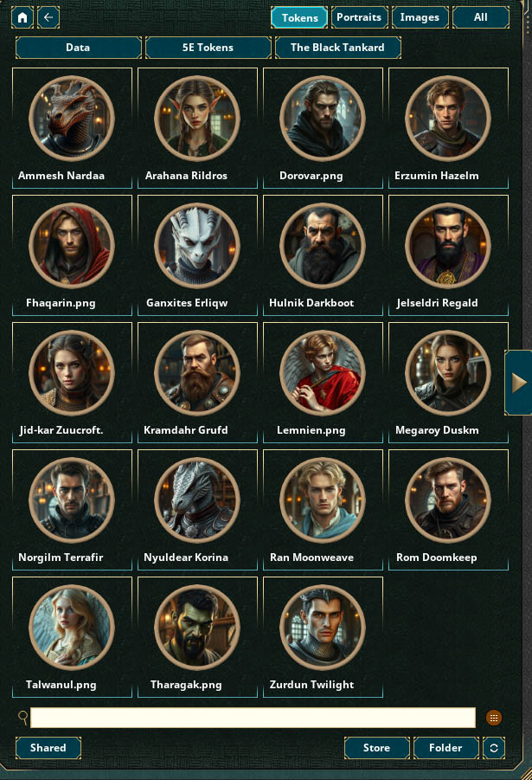The height and width of the screenshot is (780, 532).
Task: Open the Store button
Action: 376,748
